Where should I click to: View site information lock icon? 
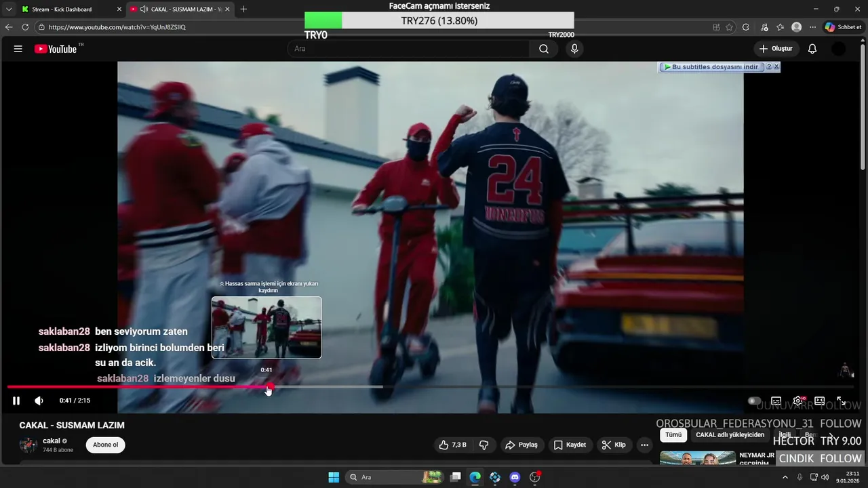click(41, 27)
